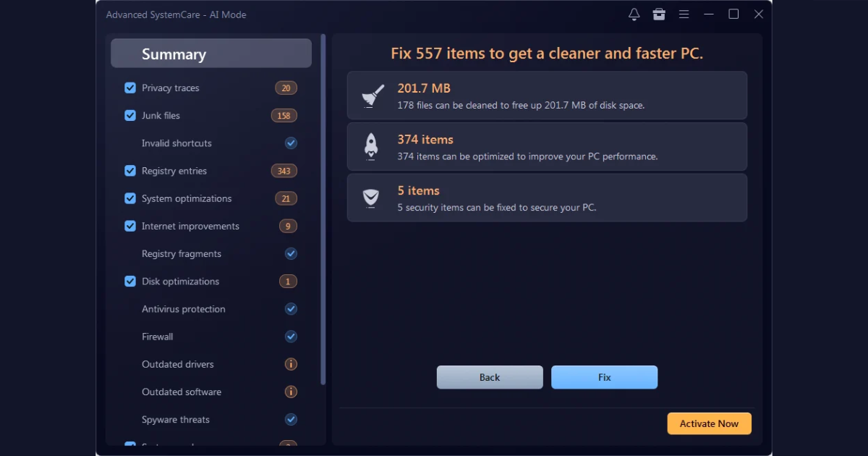Select the Privacy traces label
The image size is (868, 456).
[170, 88]
